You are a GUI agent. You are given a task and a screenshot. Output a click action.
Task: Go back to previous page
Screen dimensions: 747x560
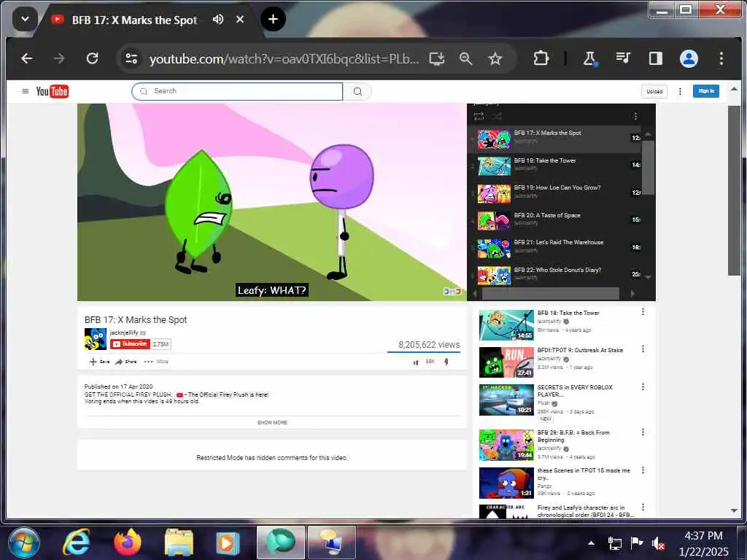(x=27, y=58)
